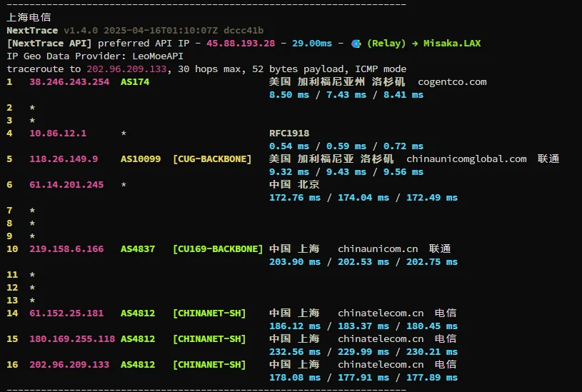Select the 上海电信 heading text
The height and width of the screenshot is (392, 582).
point(29,17)
